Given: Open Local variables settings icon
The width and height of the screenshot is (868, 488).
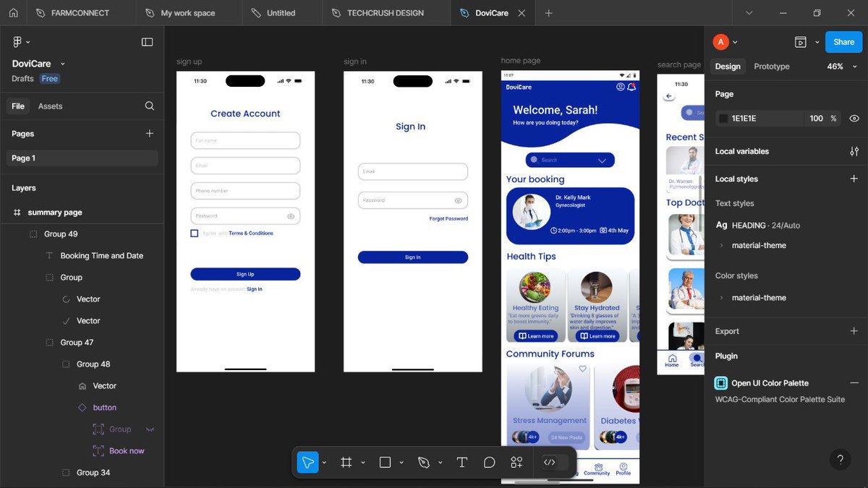Looking at the screenshot, I should click(x=854, y=151).
